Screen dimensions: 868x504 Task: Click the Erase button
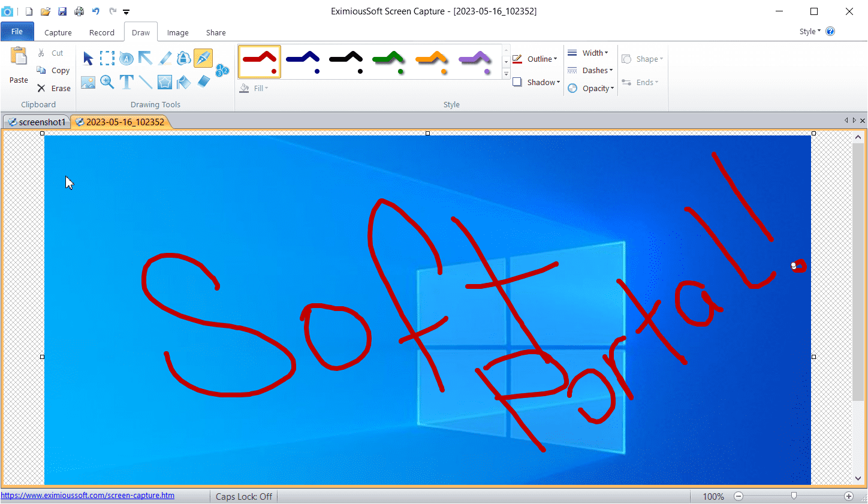point(54,88)
